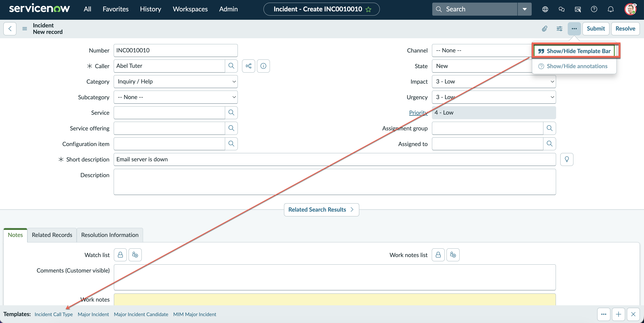The width and height of the screenshot is (644, 323).
Task: Click the Number field
Action: (x=176, y=50)
